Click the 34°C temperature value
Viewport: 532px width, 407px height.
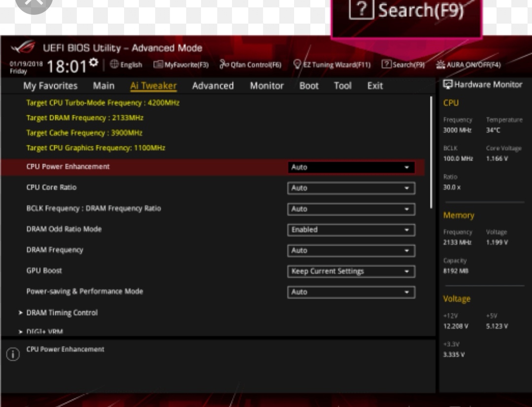pos(493,130)
